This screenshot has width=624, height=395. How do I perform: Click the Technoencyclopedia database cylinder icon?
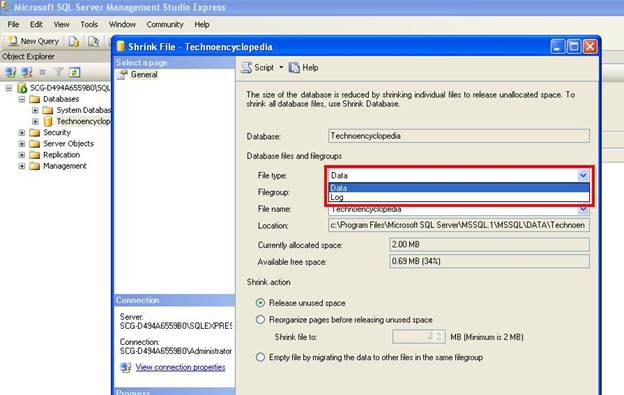pyautogui.click(x=48, y=121)
